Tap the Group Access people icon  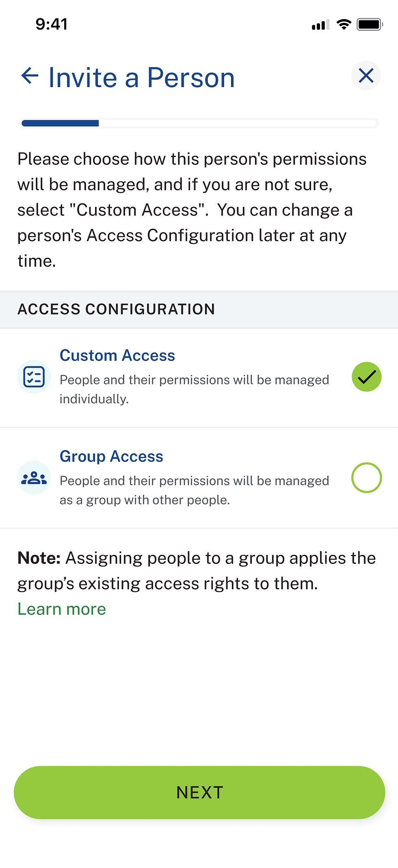(x=34, y=478)
